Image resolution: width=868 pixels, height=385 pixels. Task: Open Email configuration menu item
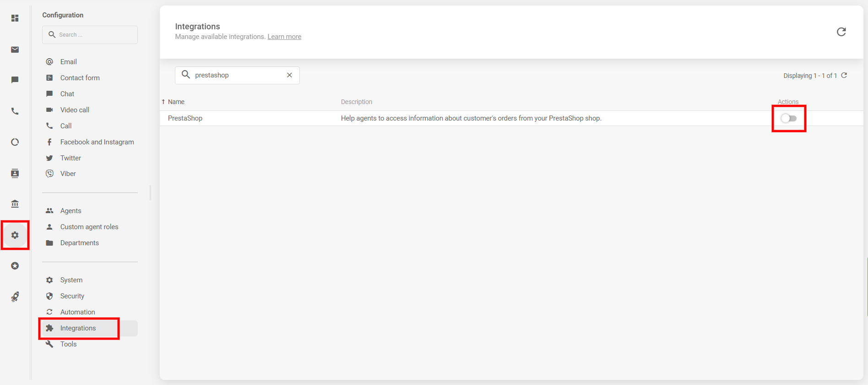coord(69,62)
